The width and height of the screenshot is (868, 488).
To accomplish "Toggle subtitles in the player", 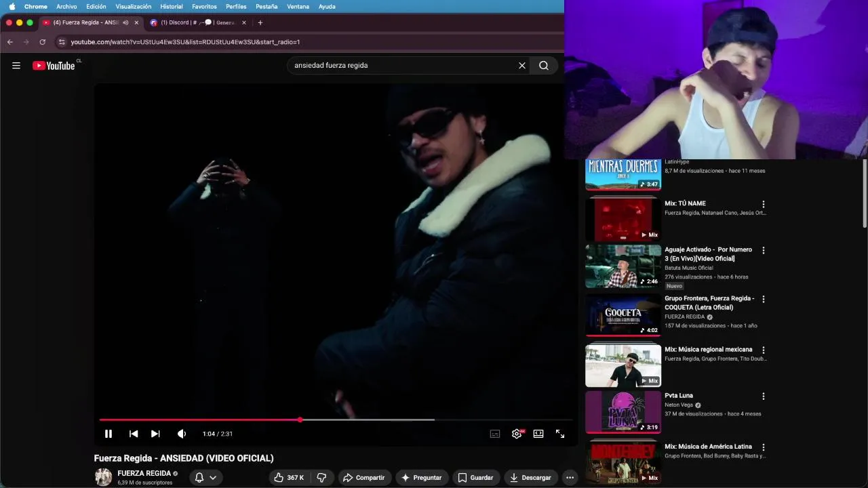I will tap(495, 434).
